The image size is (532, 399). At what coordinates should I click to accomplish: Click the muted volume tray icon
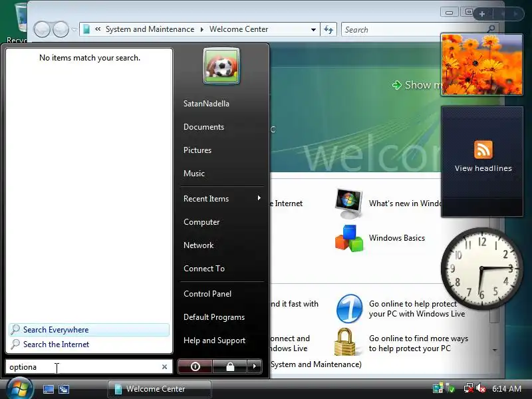pos(481,388)
